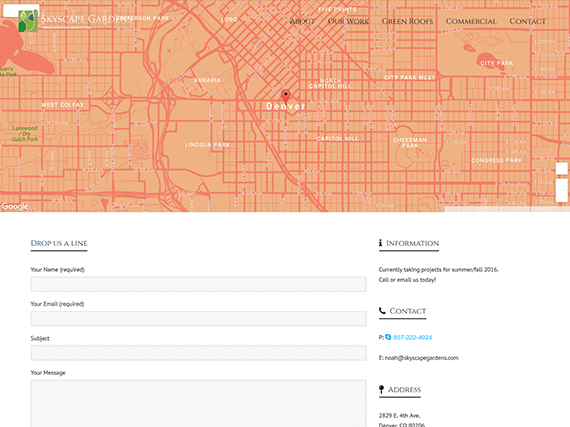Focus the Your Email input field
This screenshot has height=427, width=570.
click(x=198, y=318)
